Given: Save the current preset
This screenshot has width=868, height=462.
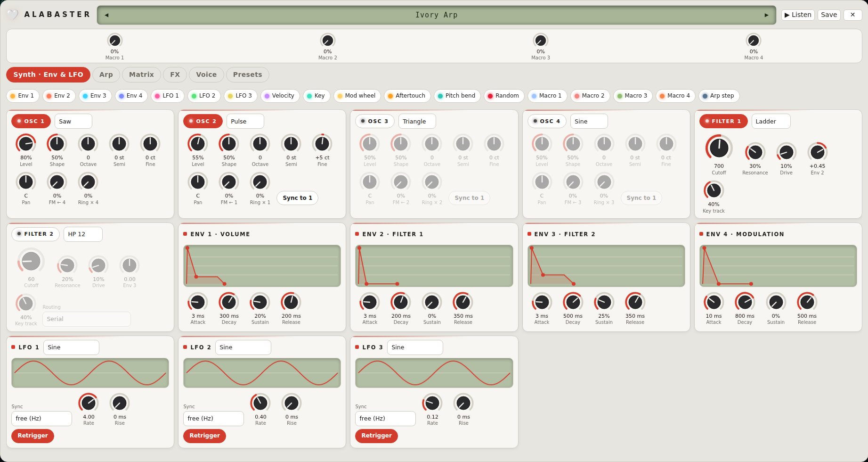Looking at the screenshot, I should [x=829, y=15].
